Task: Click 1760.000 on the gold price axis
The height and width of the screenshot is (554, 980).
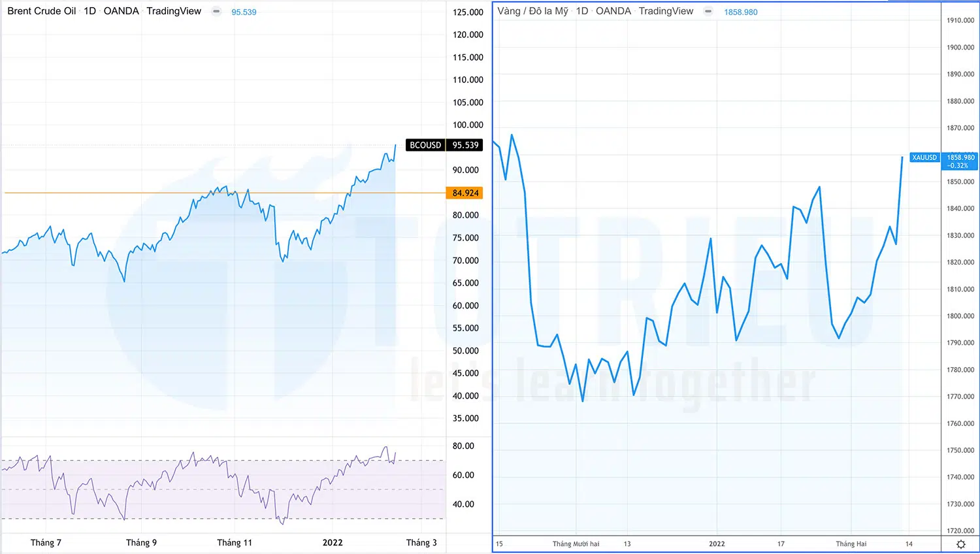Action: (960, 424)
